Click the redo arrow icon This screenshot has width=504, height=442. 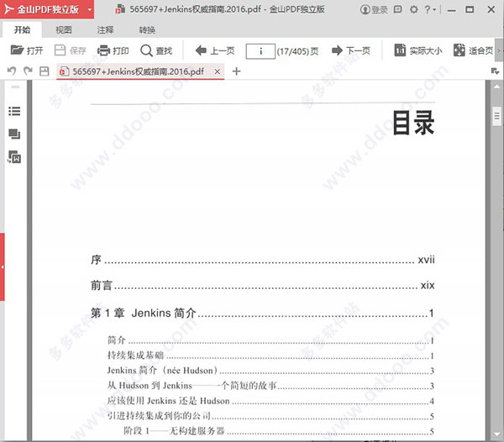tap(28, 71)
